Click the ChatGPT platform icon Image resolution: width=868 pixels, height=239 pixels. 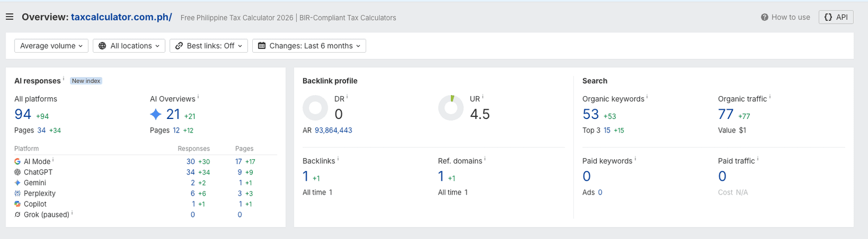(17, 172)
